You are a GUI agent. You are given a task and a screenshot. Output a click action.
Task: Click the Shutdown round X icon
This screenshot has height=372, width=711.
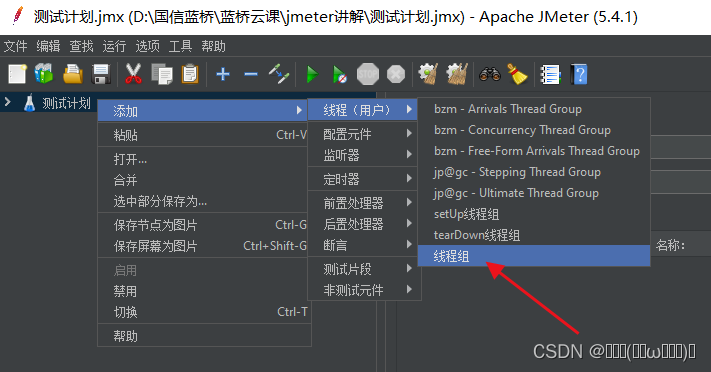(x=396, y=74)
